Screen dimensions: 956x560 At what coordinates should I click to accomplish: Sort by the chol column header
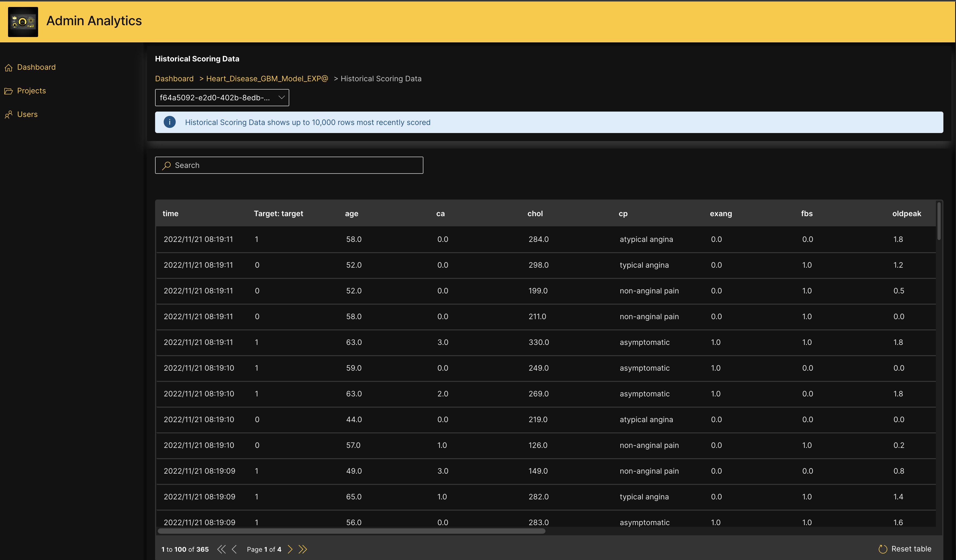535,213
